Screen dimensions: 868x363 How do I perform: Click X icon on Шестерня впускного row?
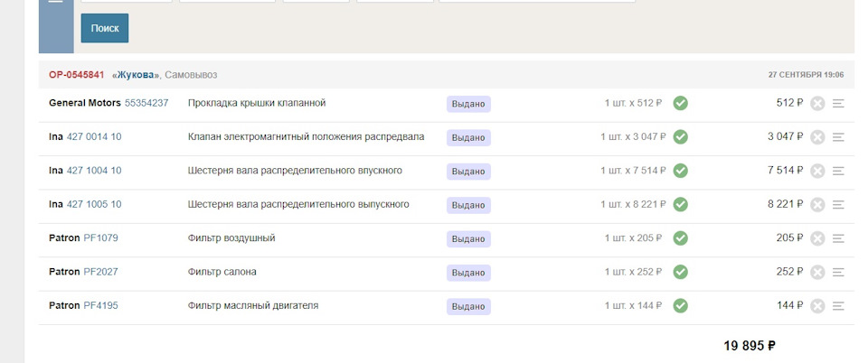(817, 171)
